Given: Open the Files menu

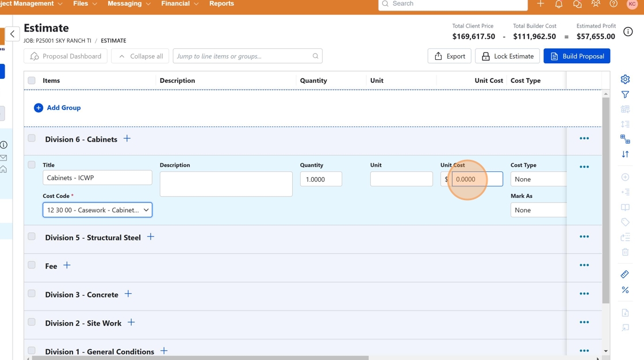Looking at the screenshot, I should (85, 3).
